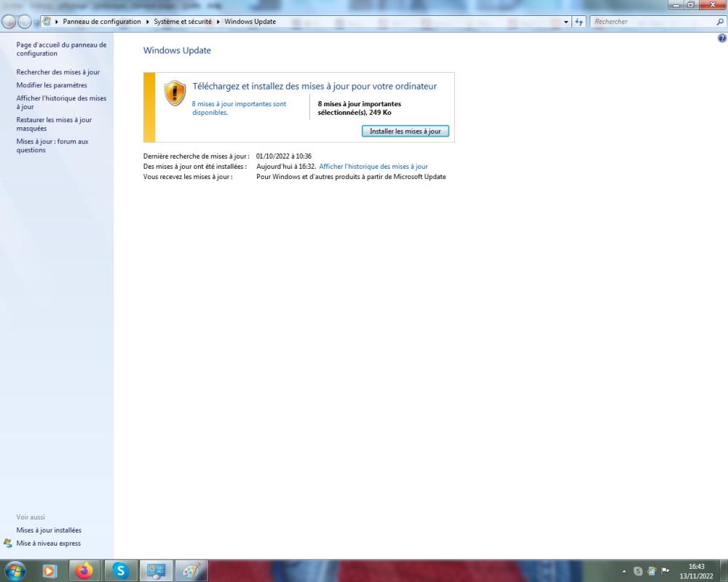
Task: Expand arrow after Panneau de configuration
Action: (x=148, y=22)
